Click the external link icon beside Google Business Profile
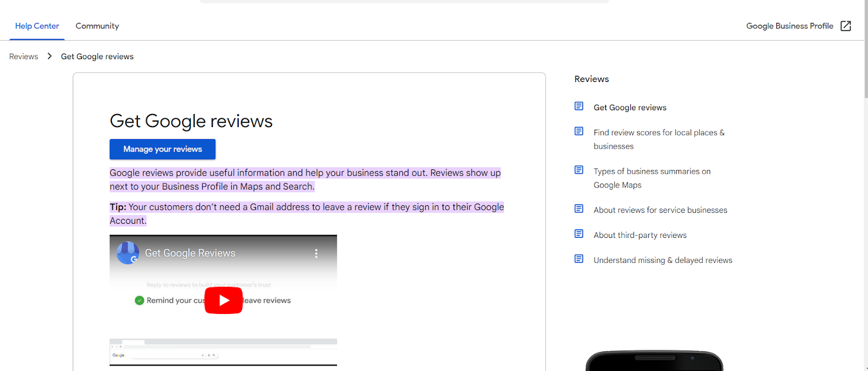This screenshot has width=868, height=371. pos(846,26)
